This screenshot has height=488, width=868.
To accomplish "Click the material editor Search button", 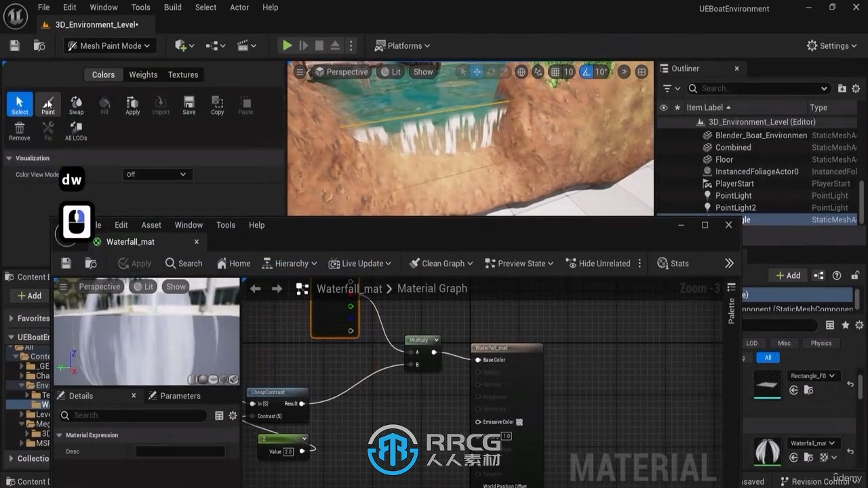I will click(183, 264).
